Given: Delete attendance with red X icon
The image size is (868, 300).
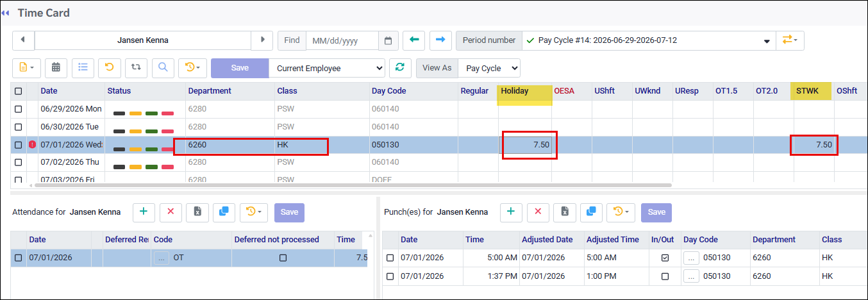Looking at the screenshot, I should [171, 212].
